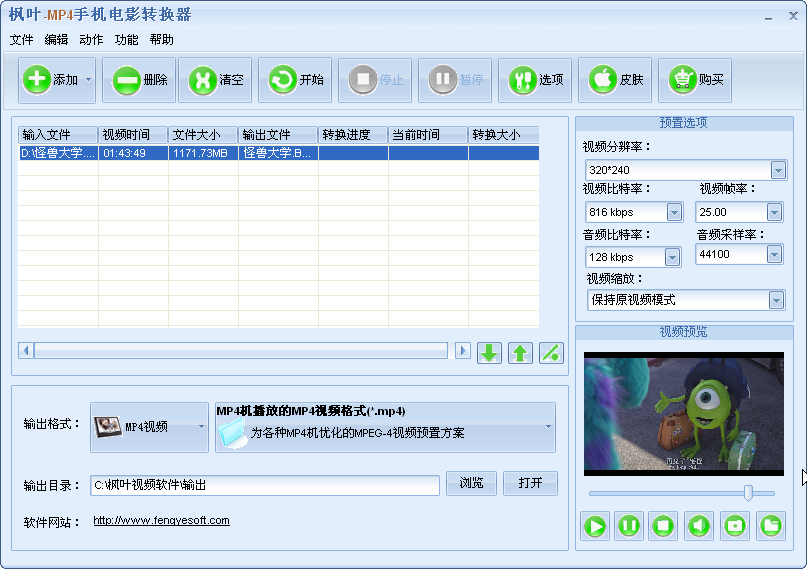The image size is (807, 569).
Task: Mute the preview with the speaker button
Action: [699, 525]
